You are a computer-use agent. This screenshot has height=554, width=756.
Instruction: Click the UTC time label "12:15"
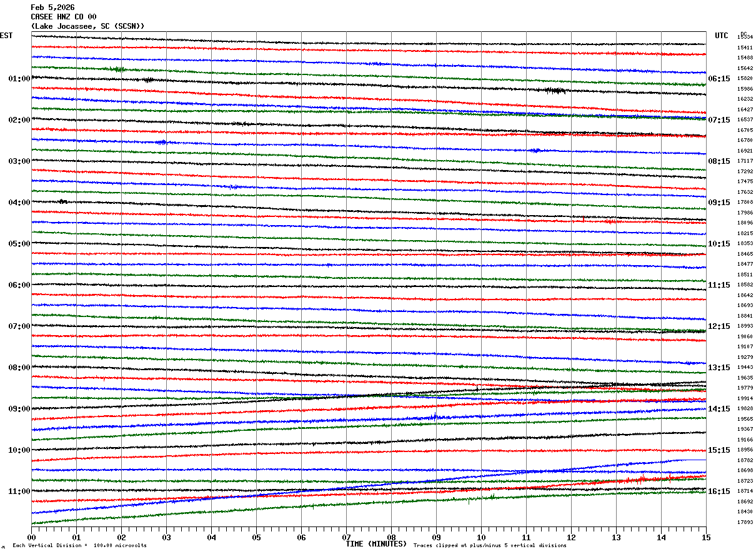pyautogui.click(x=719, y=326)
